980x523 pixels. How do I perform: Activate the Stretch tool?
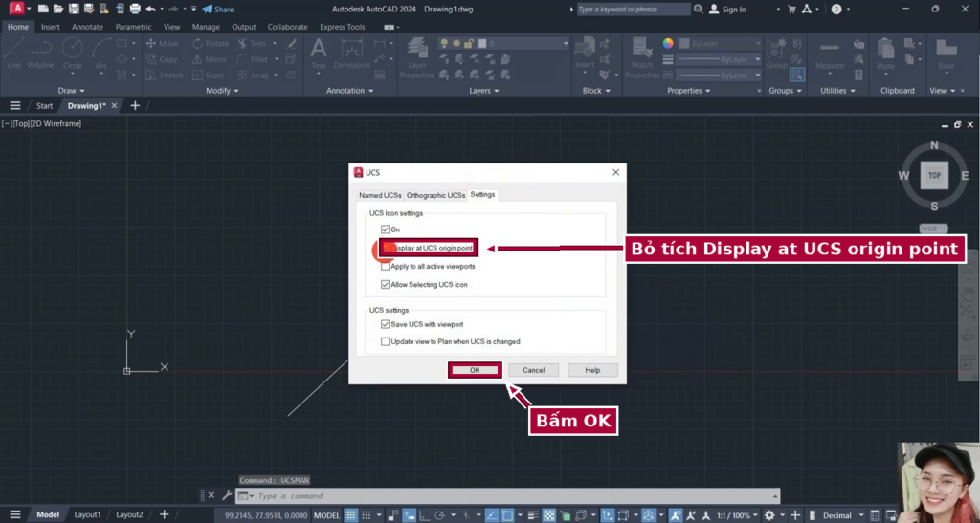tap(165, 75)
